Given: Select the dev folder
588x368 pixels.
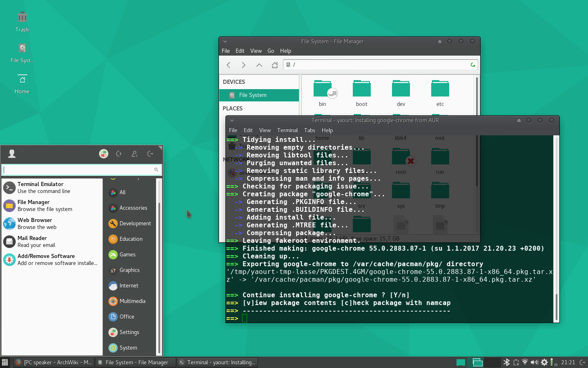Looking at the screenshot, I should coord(401,94).
